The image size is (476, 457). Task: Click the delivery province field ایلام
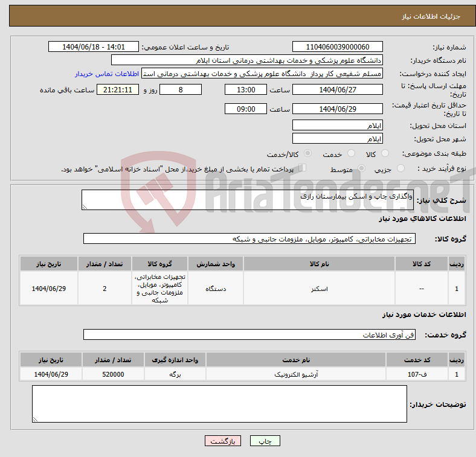[337, 125]
